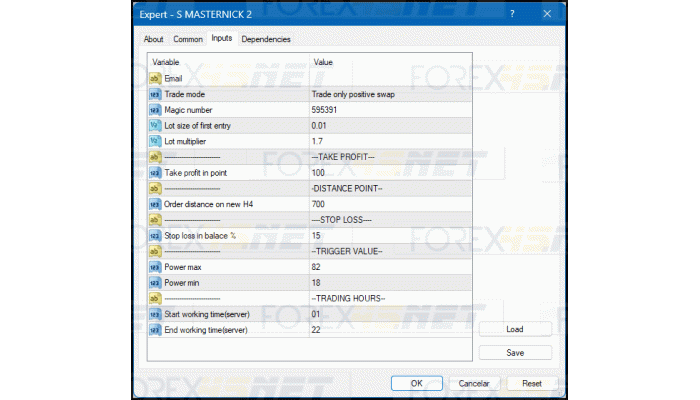Click the Cancelar button
Image resolution: width=700 pixels, height=400 pixels.
point(474,383)
